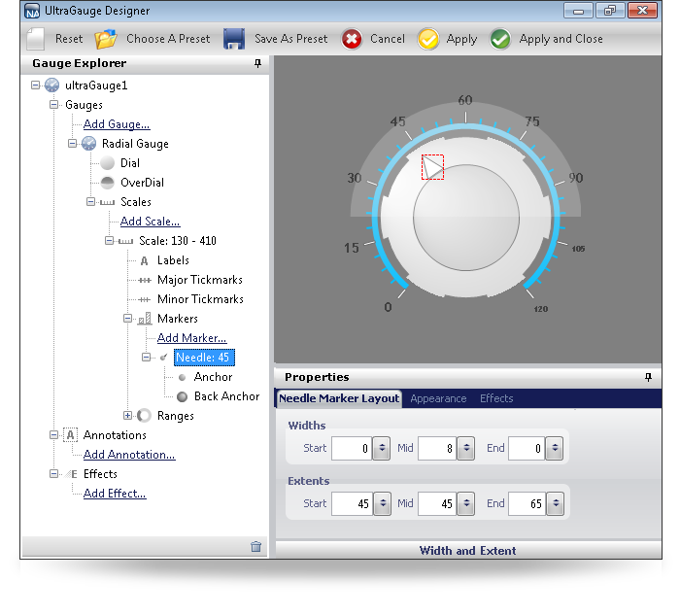The image size is (680, 616).
Task: Expand the Ranges node
Action: click(127, 416)
